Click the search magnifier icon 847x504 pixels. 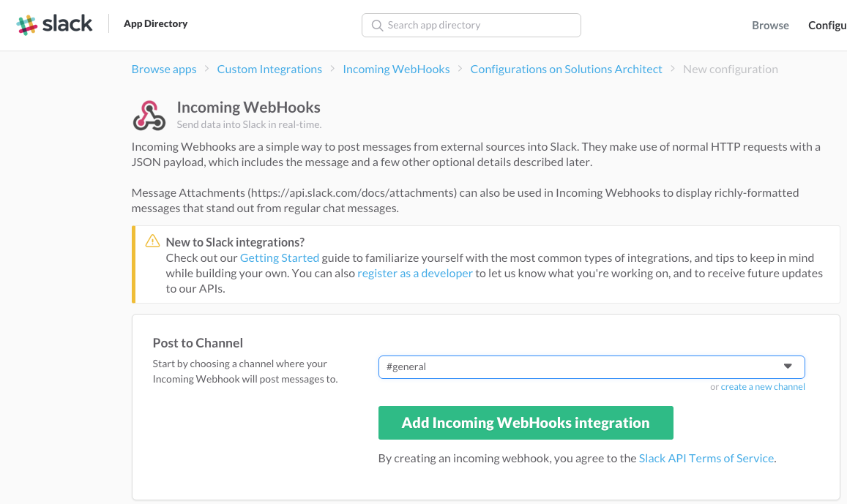(x=377, y=26)
